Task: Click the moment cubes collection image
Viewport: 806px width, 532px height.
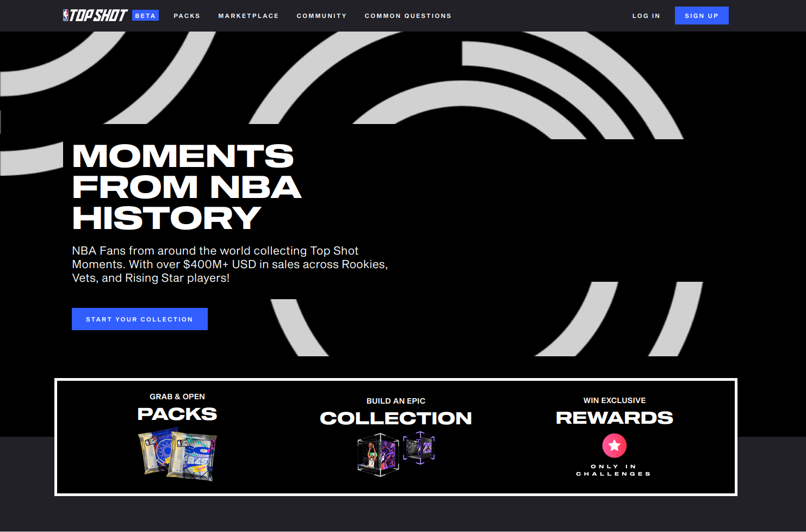Action: 396,454
